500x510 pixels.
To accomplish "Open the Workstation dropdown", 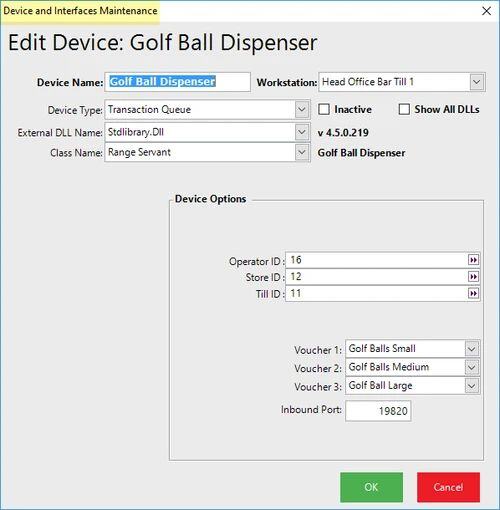I will pyautogui.click(x=477, y=82).
